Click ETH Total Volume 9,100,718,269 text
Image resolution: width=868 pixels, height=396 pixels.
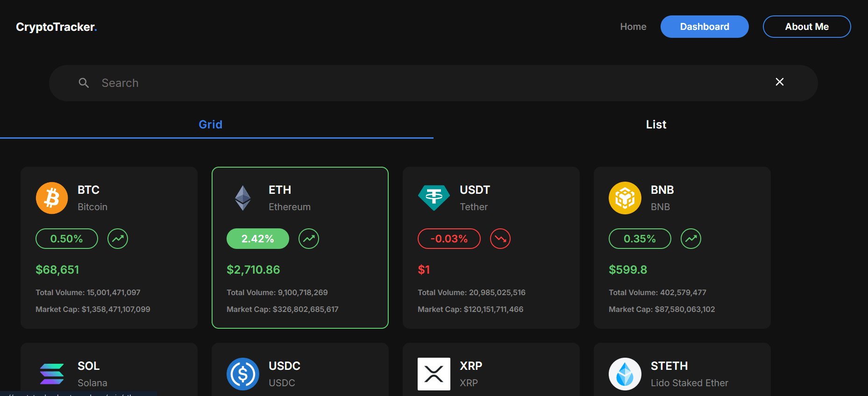(277, 292)
